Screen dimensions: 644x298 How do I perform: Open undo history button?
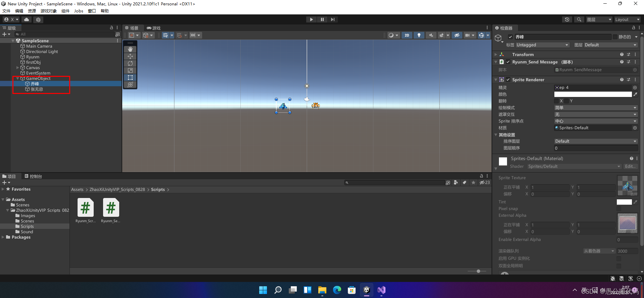[x=567, y=19]
